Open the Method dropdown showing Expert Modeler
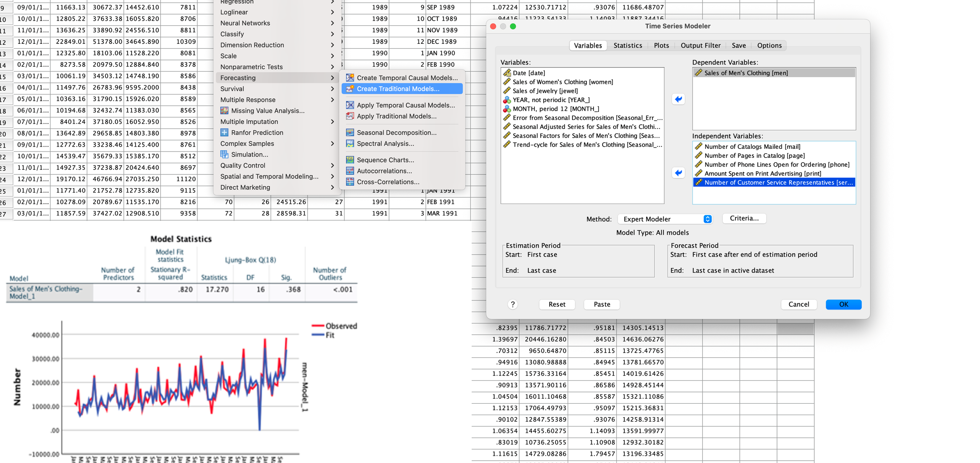Viewport: 980px width, 463px height. (x=665, y=219)
